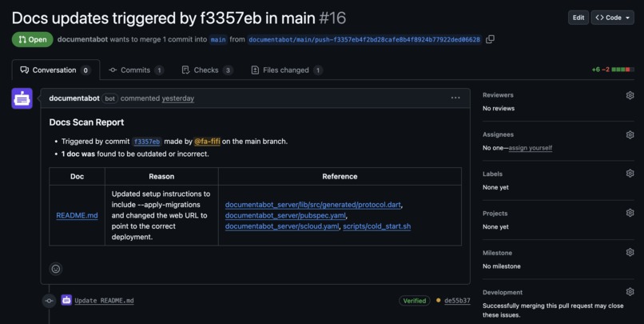Click the Reference column header
The height and width of the screenshot is (324, 644).
(340, 176)
